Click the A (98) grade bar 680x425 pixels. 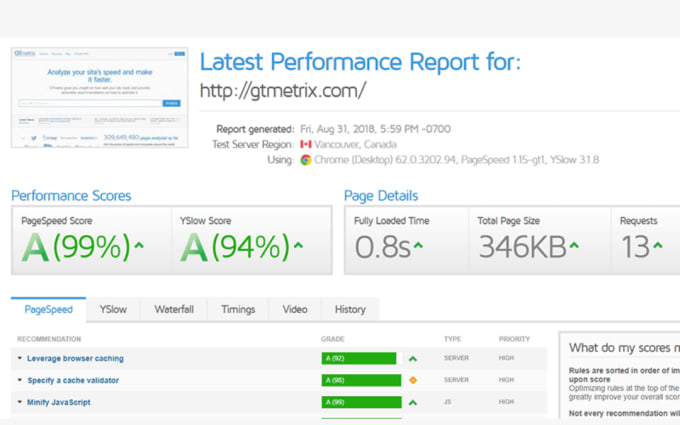point(361,380)
